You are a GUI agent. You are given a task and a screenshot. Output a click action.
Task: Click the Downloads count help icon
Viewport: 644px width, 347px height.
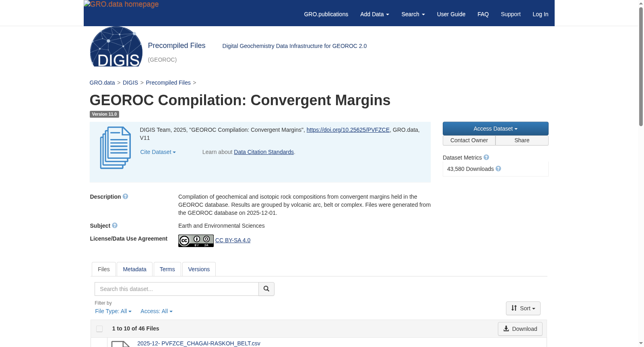click(498, 168)
